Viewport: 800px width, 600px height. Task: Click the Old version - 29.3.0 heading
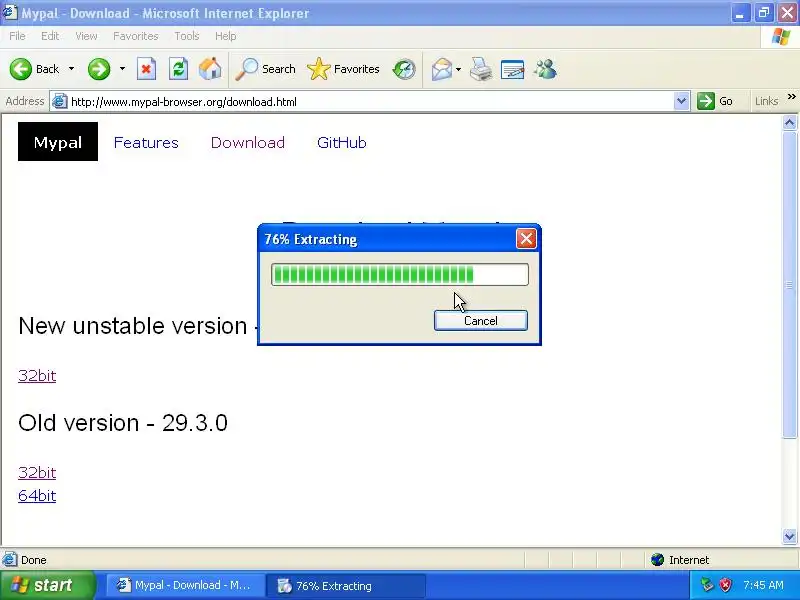(x=123, y=423)
